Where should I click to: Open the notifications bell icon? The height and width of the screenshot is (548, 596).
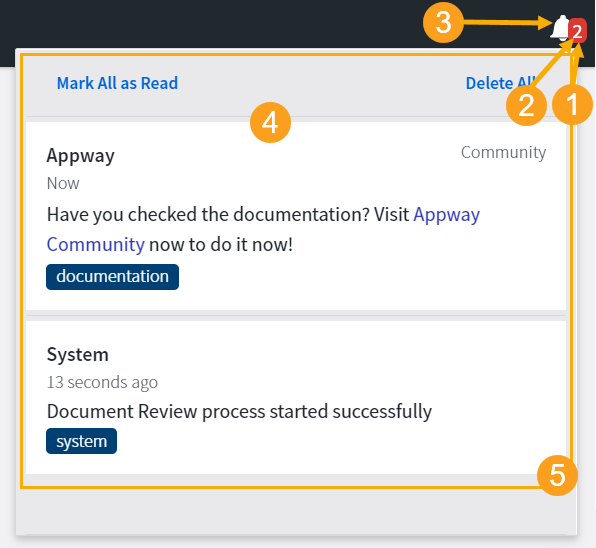point(560,28)
